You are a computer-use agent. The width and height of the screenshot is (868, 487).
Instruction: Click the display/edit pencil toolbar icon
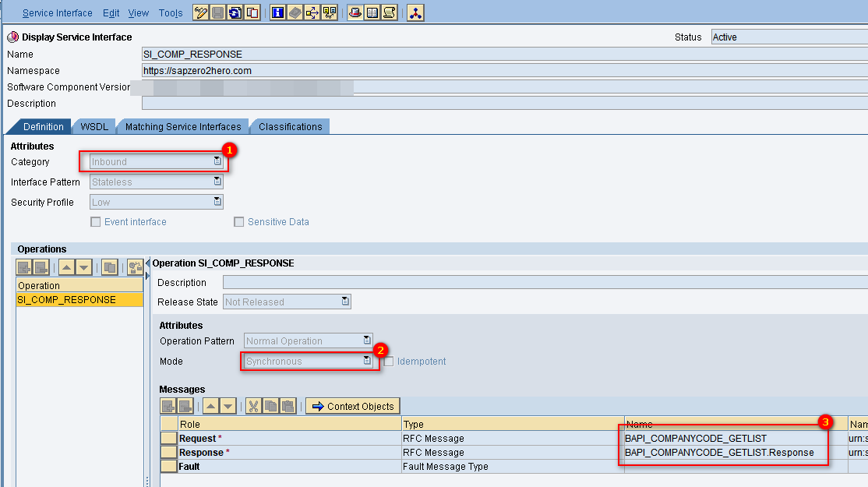click(200, 12)
